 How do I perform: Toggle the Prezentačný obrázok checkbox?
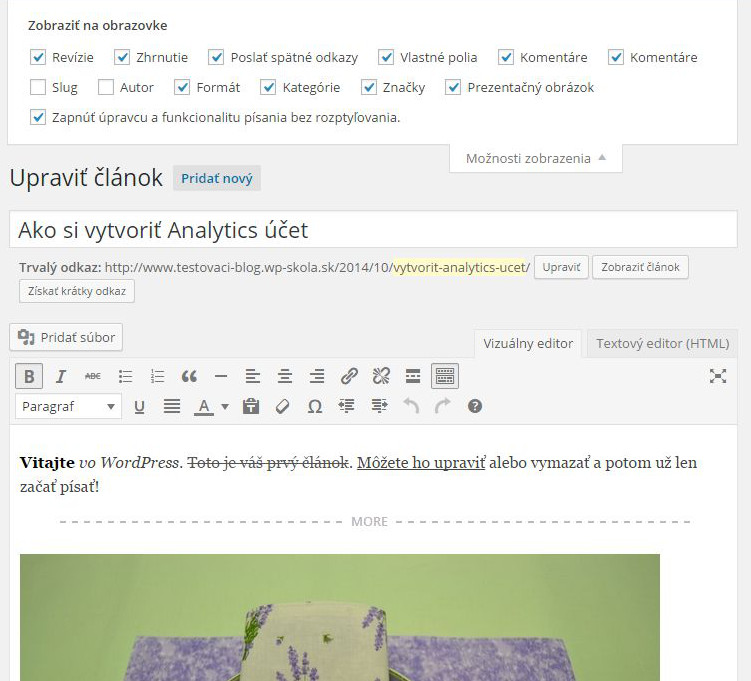[x=453, y=87]
